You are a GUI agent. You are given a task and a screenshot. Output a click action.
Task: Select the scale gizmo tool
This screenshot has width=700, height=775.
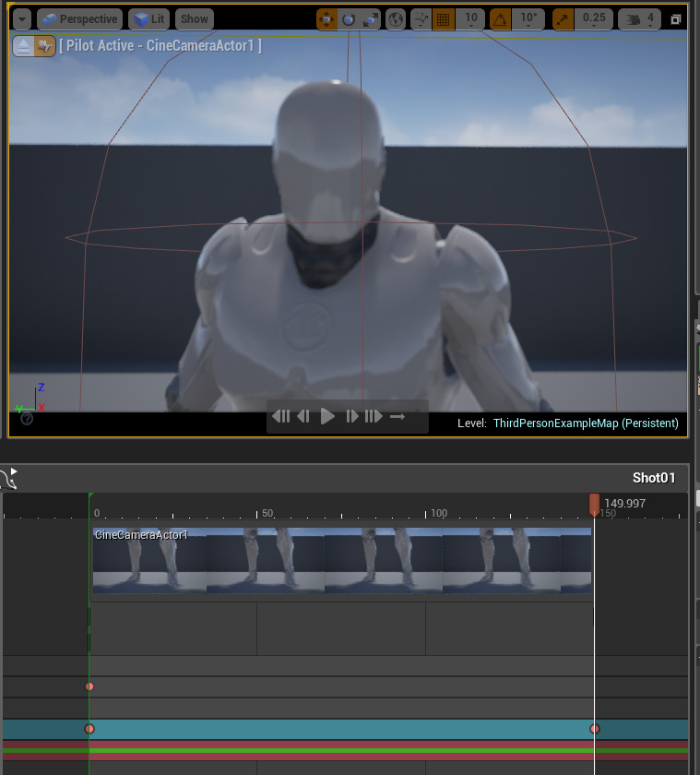pyautogui.click(x=371, y=19)
